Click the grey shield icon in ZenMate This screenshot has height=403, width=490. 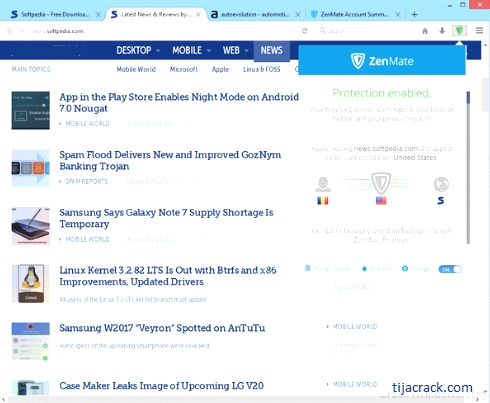pyautogui.click(x=381, y=183)
